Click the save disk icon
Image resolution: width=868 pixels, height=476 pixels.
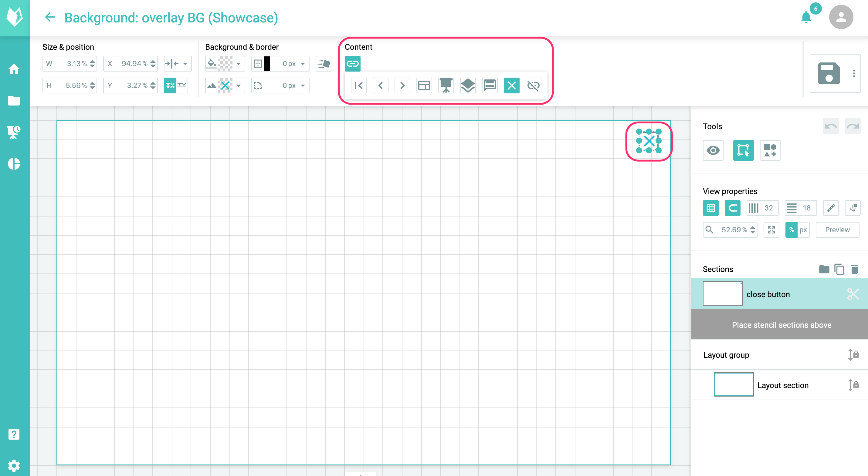click(x=829, y=73)
